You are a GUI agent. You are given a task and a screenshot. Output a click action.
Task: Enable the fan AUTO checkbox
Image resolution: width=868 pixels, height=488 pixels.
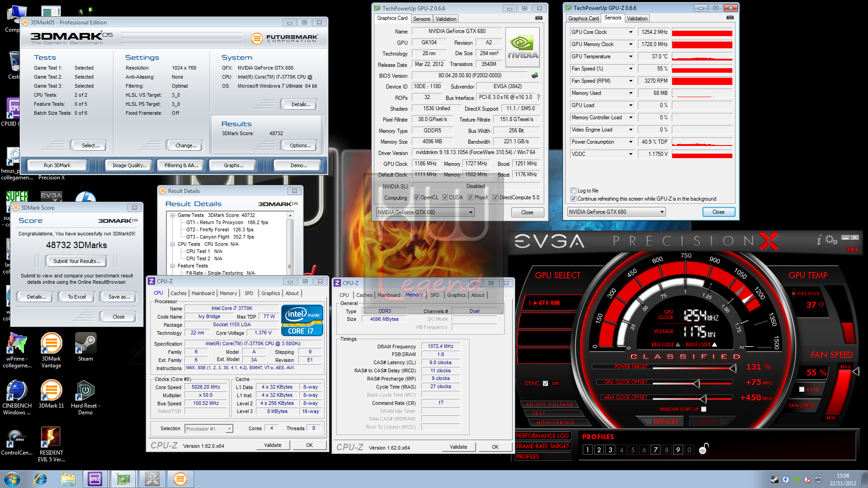[802, 389]
